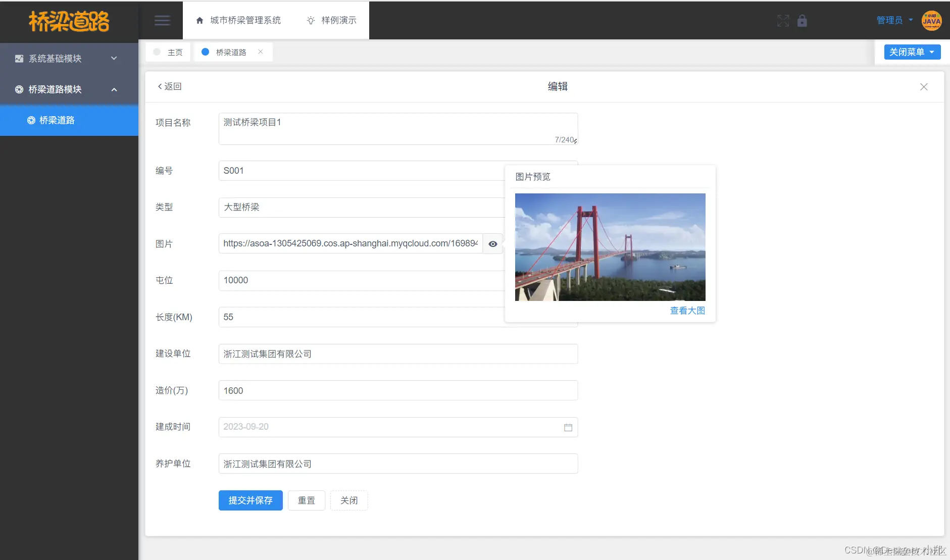
Task: Open 查看大图 link in image preview
Action: tap(687, 311)
